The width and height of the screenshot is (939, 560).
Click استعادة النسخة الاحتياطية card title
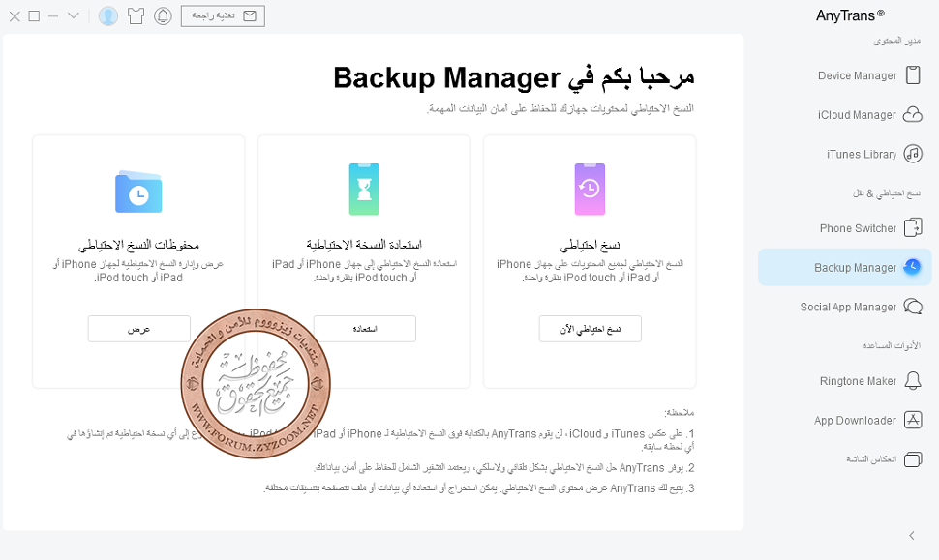(x=364, y=245)
